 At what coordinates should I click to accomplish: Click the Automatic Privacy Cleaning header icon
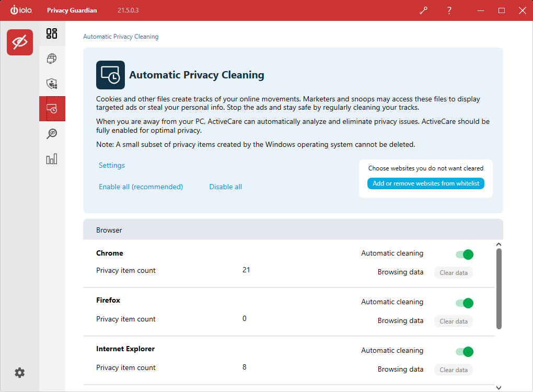point(110,75)
